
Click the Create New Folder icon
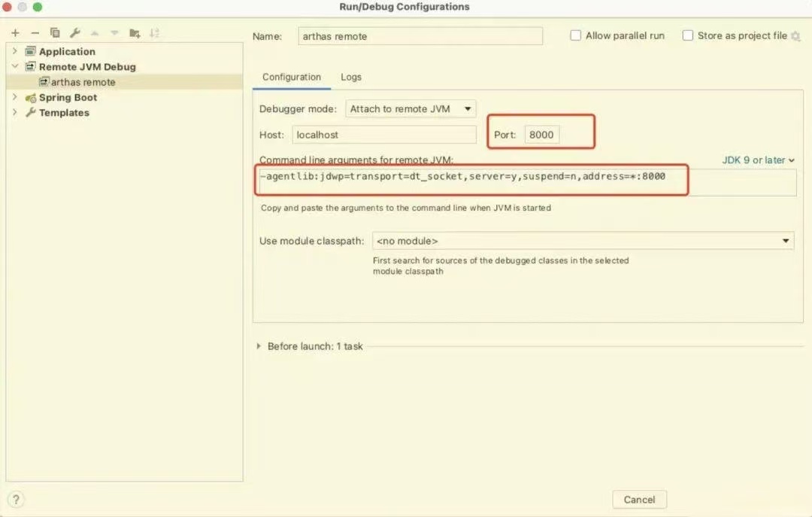click(135, 33)
